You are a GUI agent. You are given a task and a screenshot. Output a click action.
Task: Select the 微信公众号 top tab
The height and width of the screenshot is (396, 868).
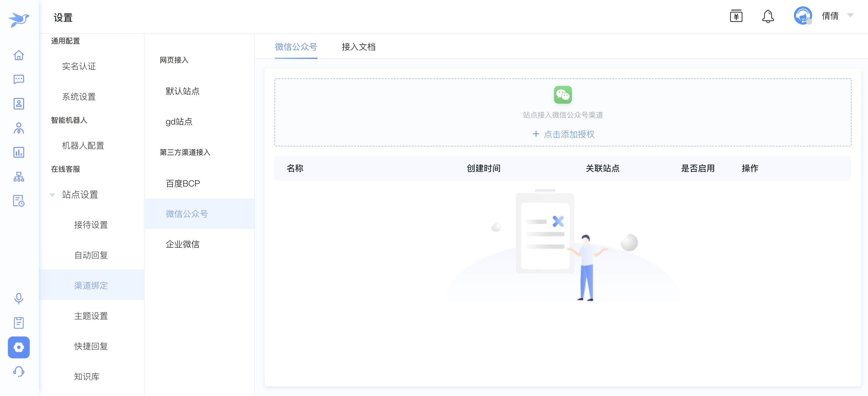pyautogui.click(x=296, y=47)
